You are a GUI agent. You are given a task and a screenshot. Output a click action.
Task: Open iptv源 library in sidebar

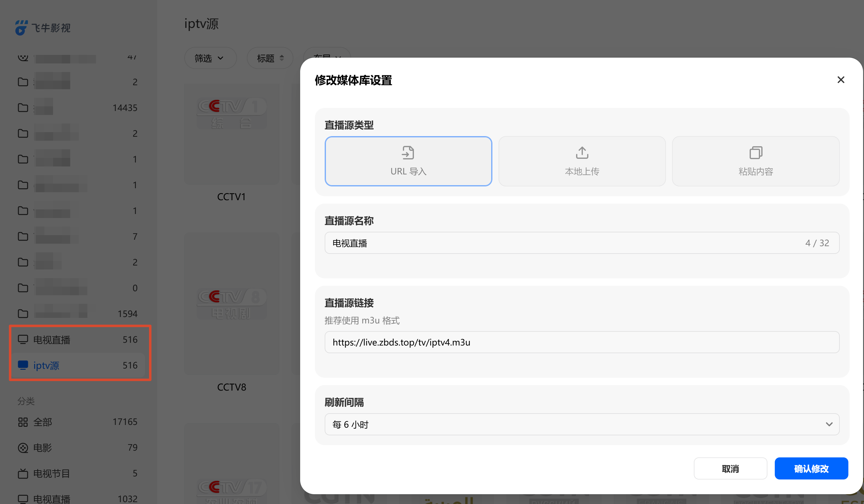(x=78, y=365)
